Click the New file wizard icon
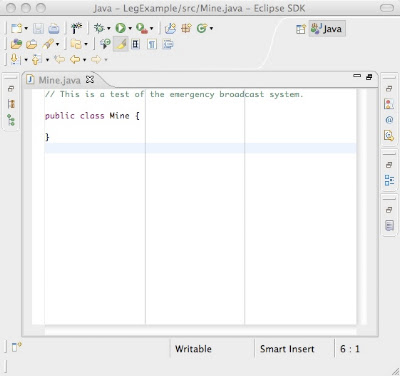This screenshot has height=376, width=400. (x=16, y=28)
